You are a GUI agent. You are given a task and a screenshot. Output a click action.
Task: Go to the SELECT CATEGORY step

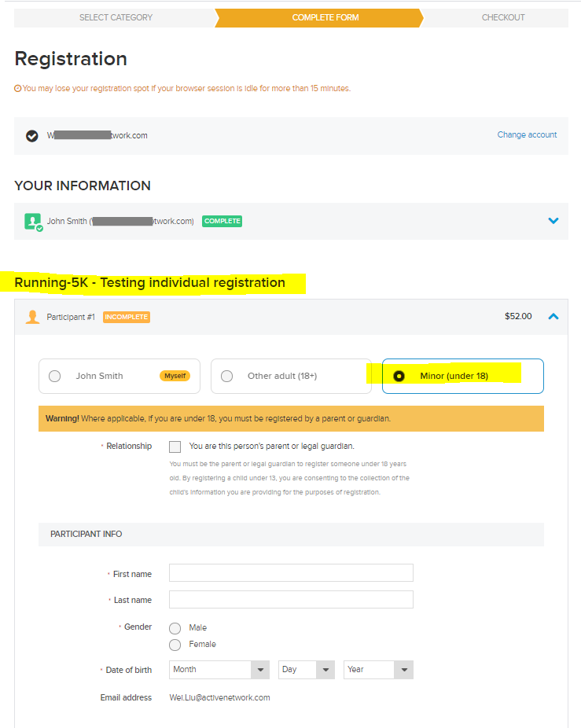[116, 17]
